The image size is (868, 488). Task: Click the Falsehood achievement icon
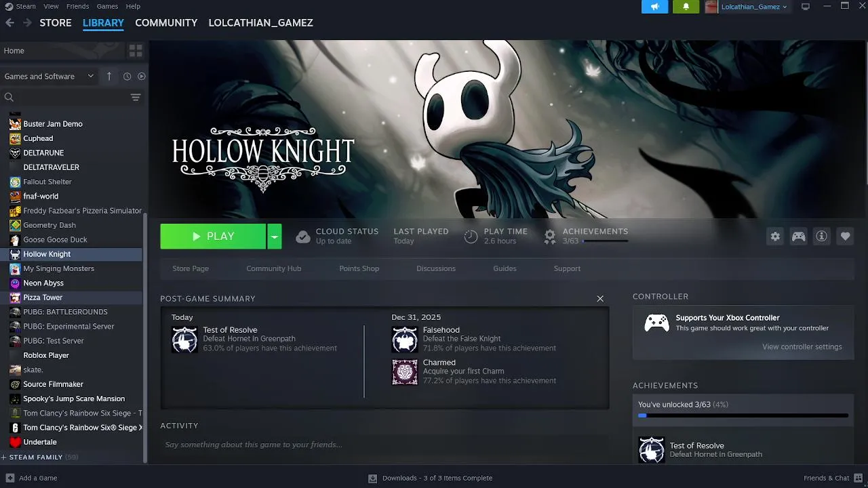(x=405, y=340)
